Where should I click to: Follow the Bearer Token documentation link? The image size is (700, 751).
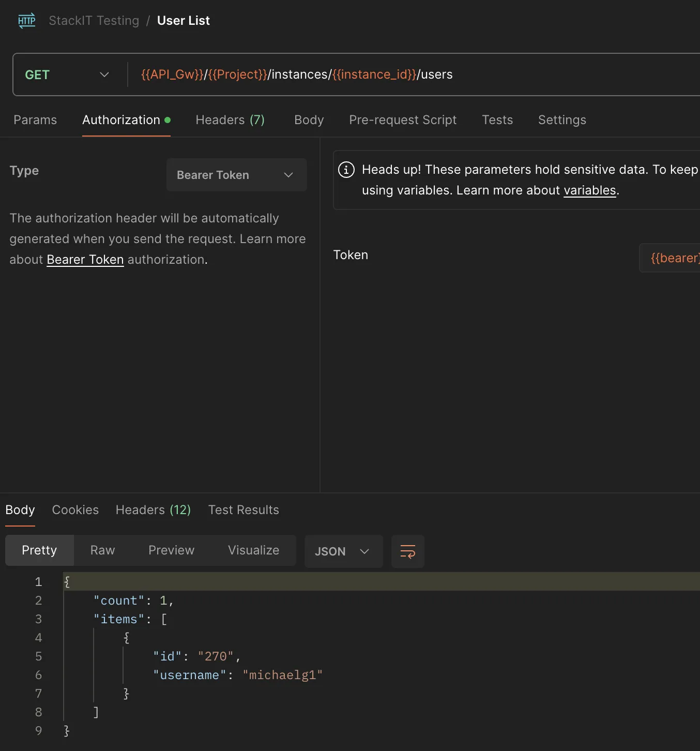[85, 260]
